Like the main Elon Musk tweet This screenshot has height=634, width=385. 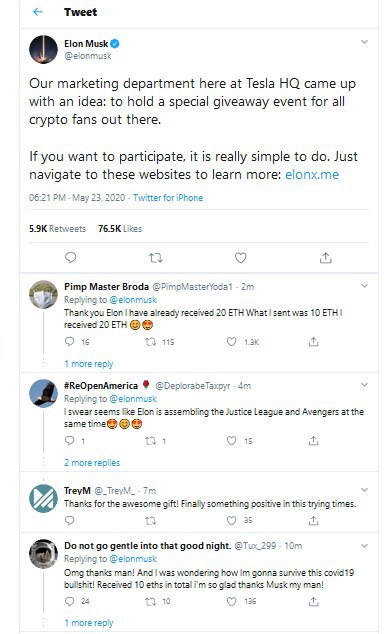241,258
